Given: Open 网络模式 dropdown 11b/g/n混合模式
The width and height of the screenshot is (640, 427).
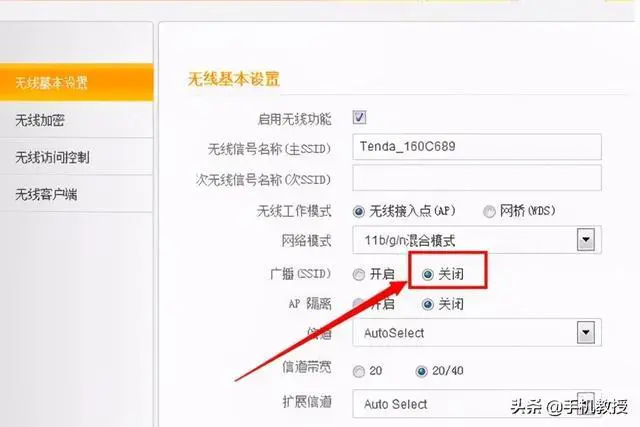Looking at the screenshot, I should pos(477,240).
